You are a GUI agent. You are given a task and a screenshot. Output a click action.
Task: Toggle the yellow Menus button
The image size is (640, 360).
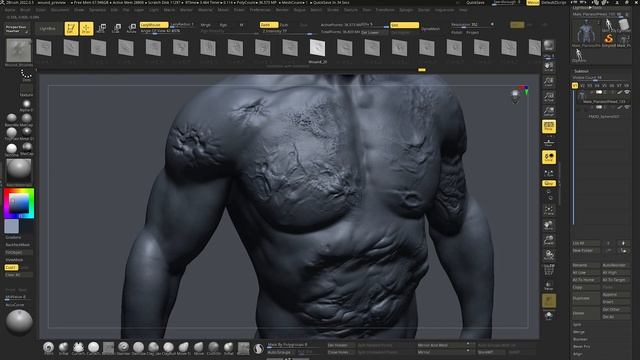[x=533, y=2]
